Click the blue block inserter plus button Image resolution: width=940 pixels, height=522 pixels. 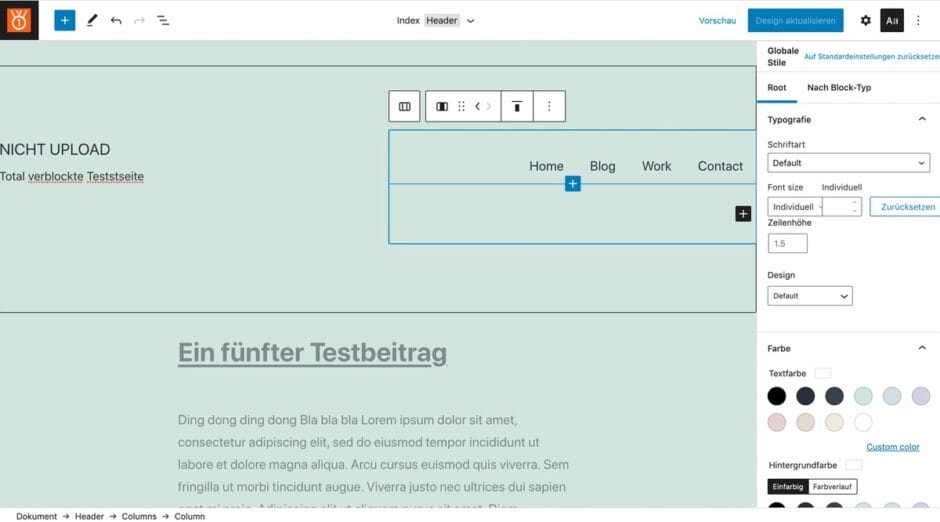(65, 20)
